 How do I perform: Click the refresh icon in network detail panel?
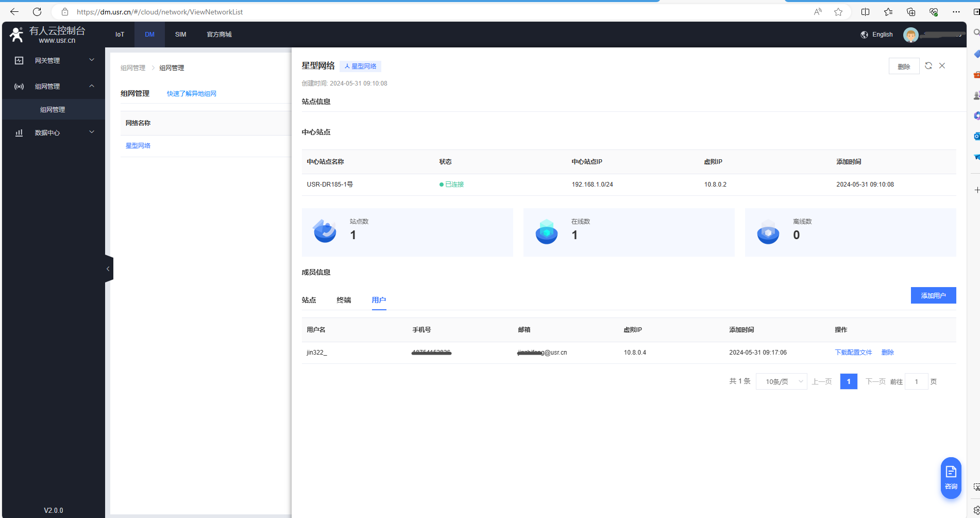coord(928,66)
